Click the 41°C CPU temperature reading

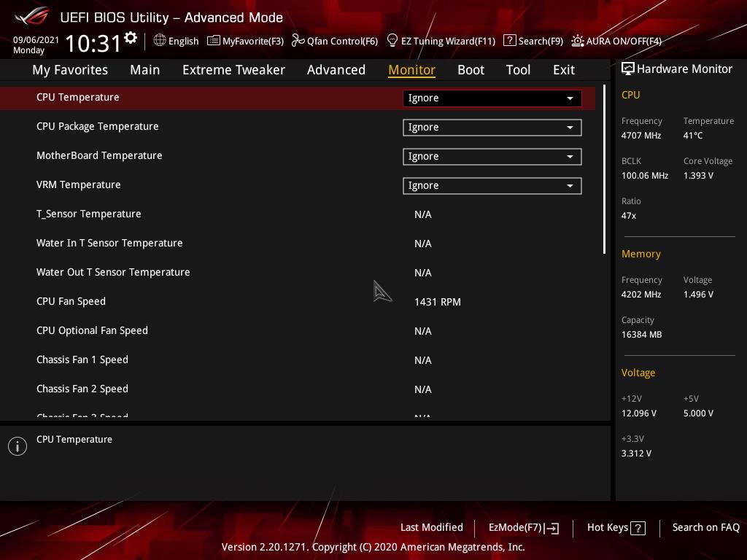693,136
